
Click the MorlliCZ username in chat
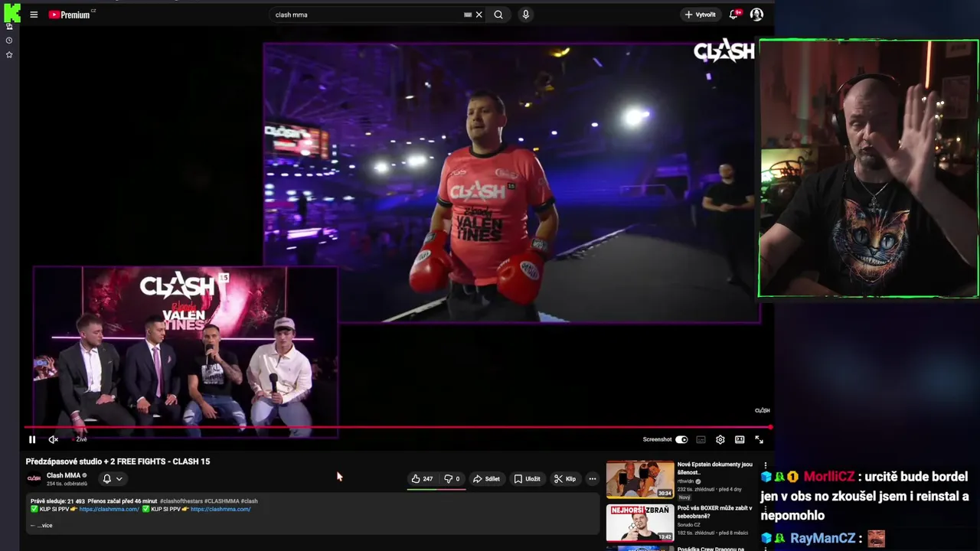click(829, 477)
